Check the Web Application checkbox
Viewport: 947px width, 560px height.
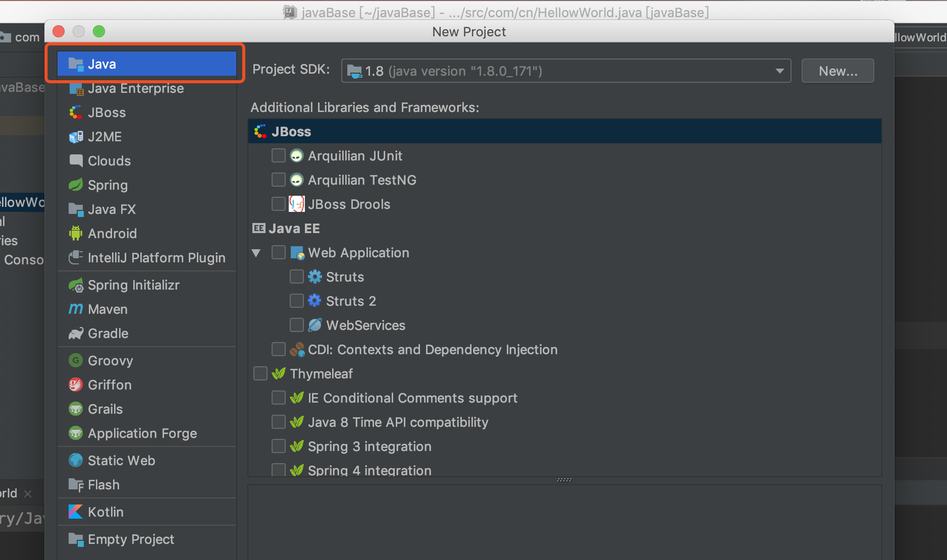click(279, 253)
